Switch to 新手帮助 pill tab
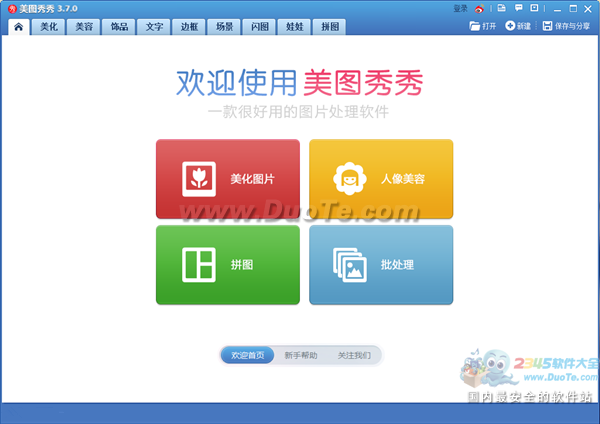 tap(301, 356)
